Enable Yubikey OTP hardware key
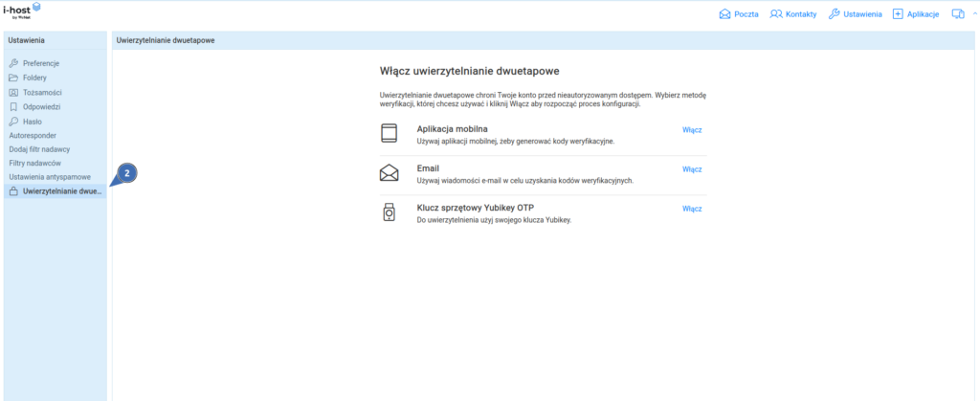This screenshot has width=980, height=401. 692,209
